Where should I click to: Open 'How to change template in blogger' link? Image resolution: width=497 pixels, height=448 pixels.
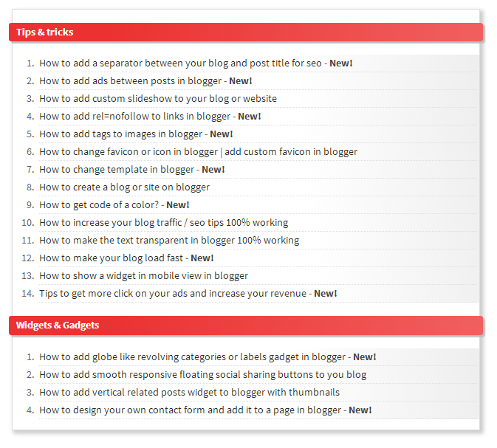point(117,170)
